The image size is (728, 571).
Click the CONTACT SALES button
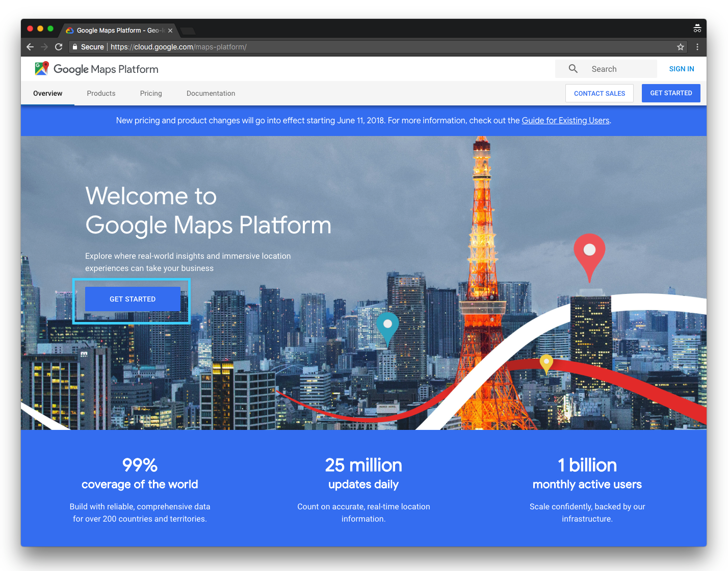[600, 93]
